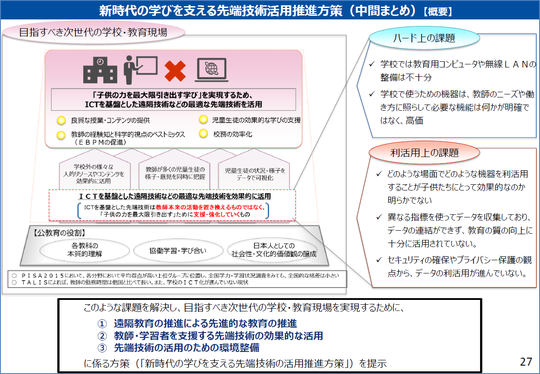This screenshot has width=540, height=374.
Task: Click yellow bullet beside 良質な授業・コンテンツの提供
Action: 61,120
